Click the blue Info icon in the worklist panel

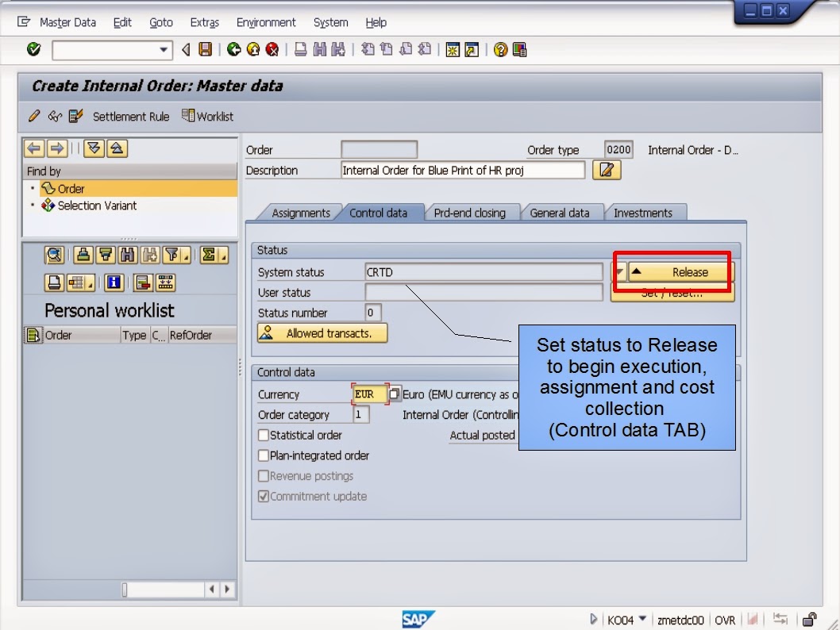[115, 282]
